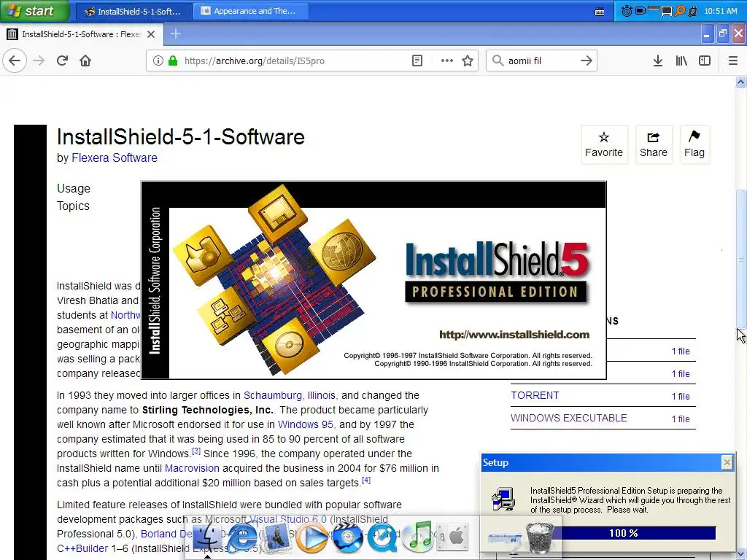Open the Firefox hamburger menu
This screenshot has height=560, width=747.
[732, 61]
